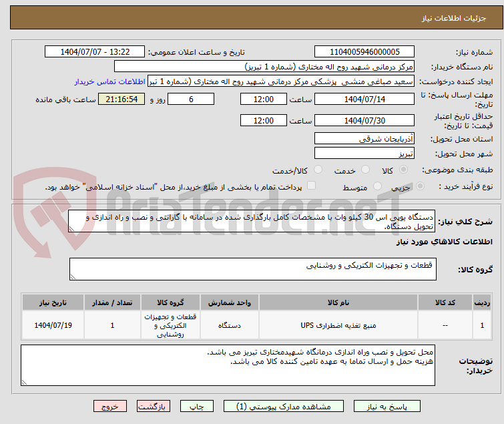The image size is (504, 424).
Task: Click the price validity date 1404/07/30
Action: 364,120
